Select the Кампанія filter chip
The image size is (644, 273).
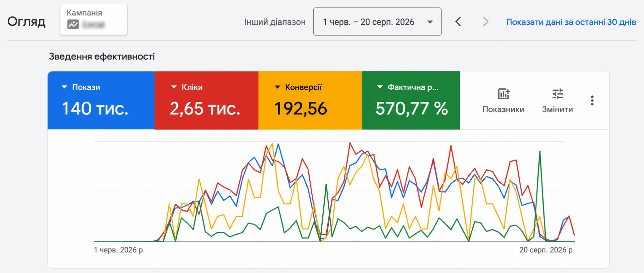[94, 19]
